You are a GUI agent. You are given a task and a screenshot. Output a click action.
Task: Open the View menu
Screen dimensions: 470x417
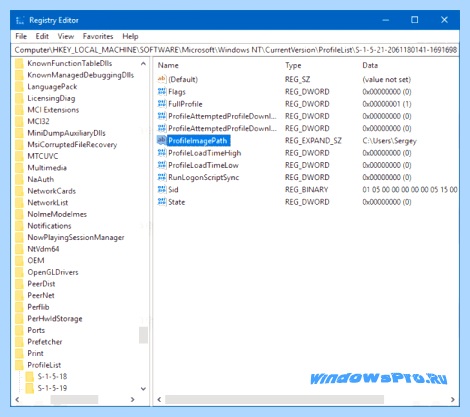coord(66,36)
